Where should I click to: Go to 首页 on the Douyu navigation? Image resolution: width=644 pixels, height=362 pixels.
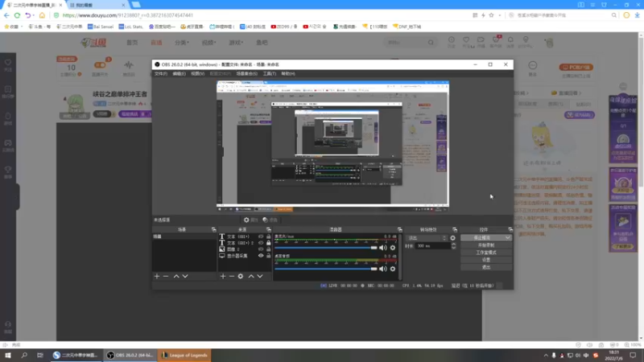[x=132, y=43]
